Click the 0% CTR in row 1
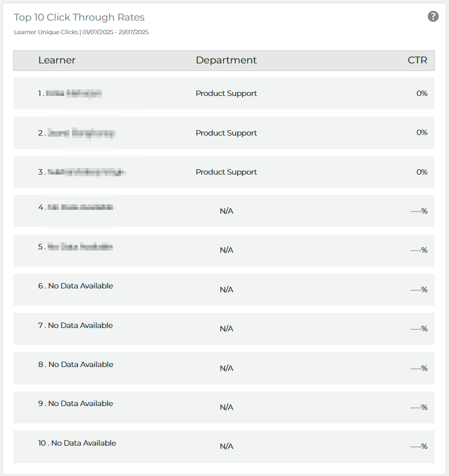The width and height of the screenshot is (449, 476). (x=422, y=93)
